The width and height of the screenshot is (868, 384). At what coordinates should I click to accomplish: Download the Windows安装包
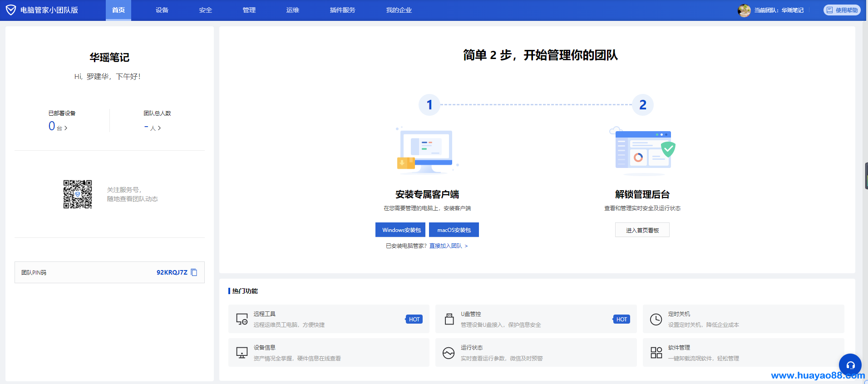pyautogui.click(x=400, y=230)
